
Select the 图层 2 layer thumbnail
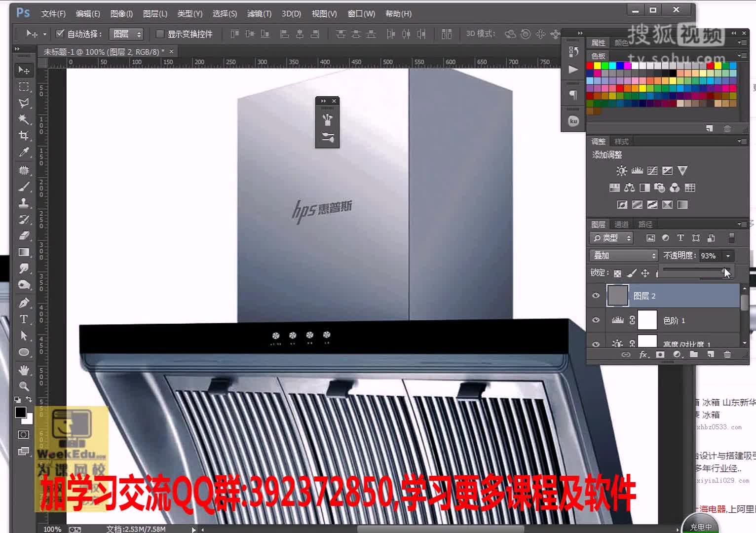click(x=617, y=296)
